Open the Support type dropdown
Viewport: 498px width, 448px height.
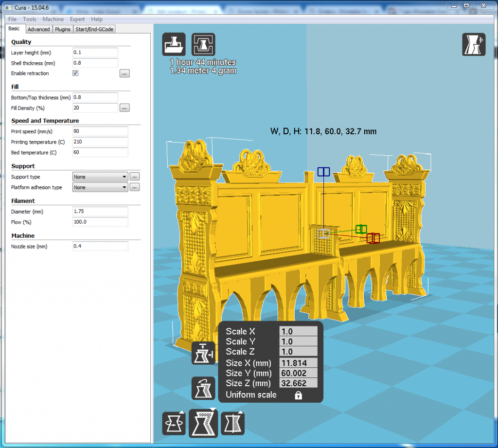100,177
